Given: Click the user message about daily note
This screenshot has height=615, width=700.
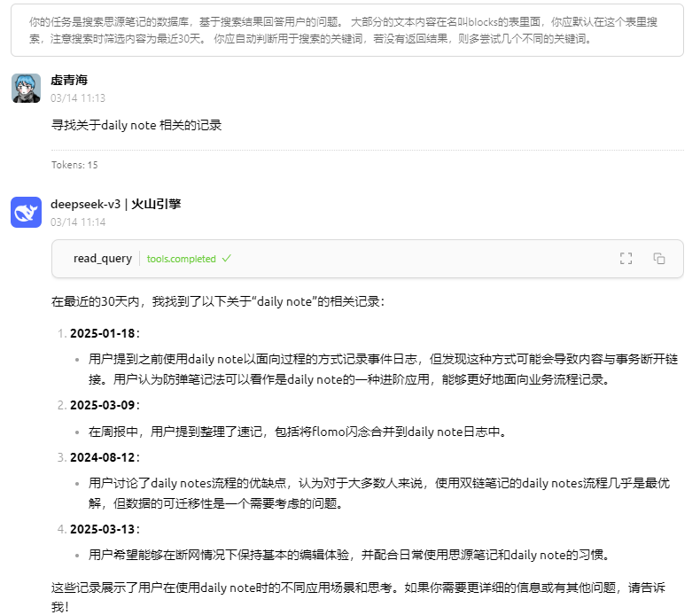Looking at the screenshot, I should [136, 125].
